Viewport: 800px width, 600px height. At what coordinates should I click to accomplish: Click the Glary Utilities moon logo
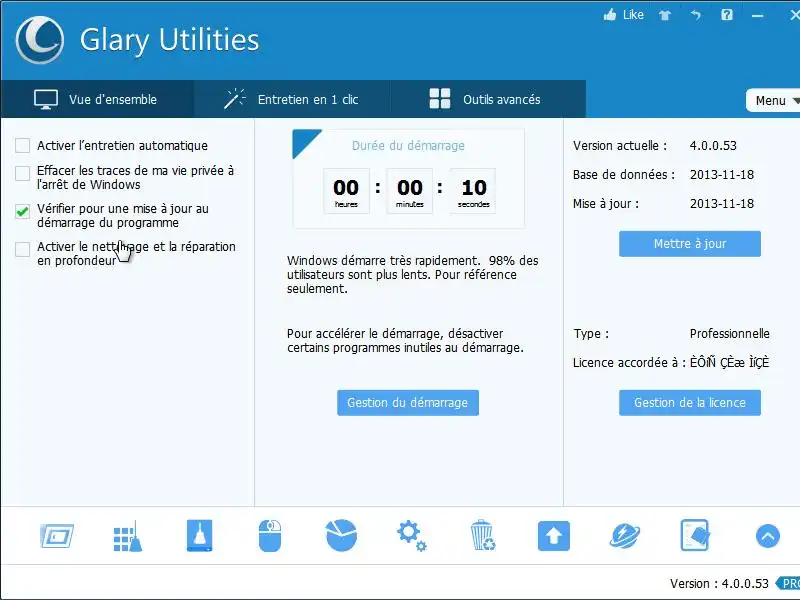[39, 40]
